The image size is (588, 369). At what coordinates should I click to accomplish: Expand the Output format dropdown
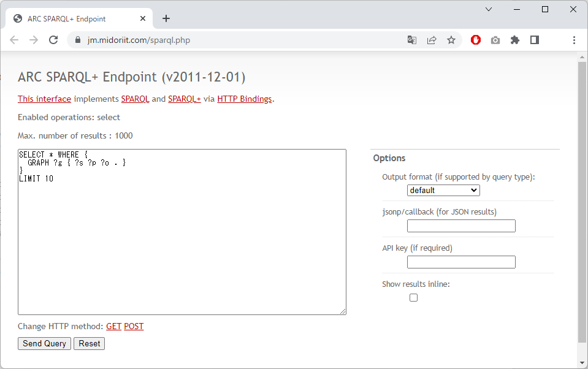tap(443, 191)
